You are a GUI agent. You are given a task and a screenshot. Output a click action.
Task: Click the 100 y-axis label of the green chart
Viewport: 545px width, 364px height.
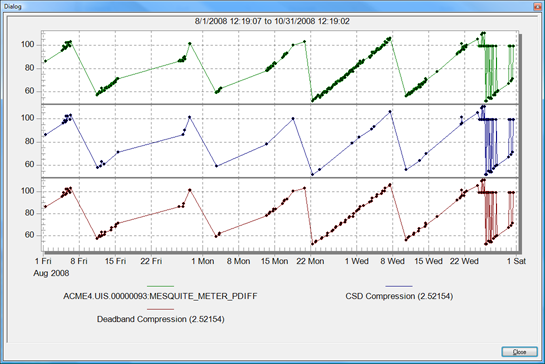pyautogui.click(x=28, y=45)
